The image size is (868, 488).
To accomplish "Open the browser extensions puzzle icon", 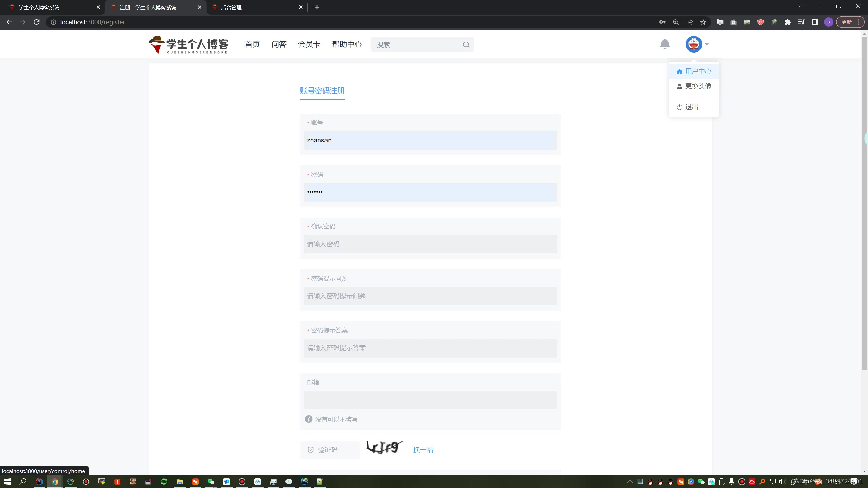I will pos(788,22).
